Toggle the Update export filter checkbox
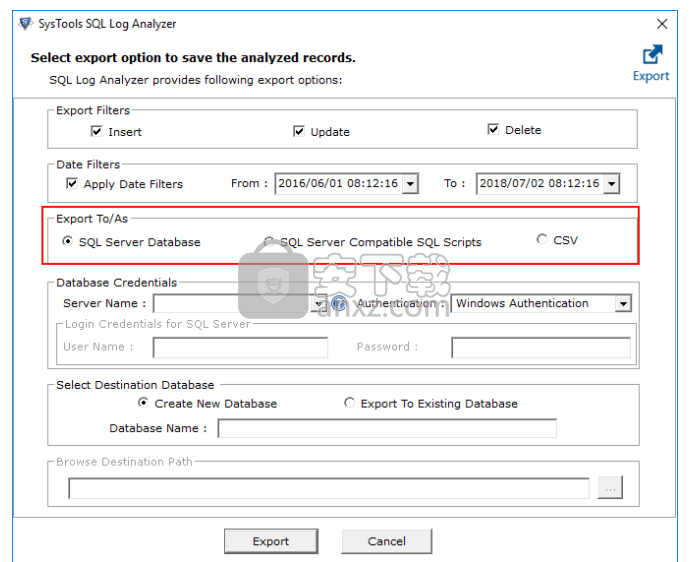The height and width of the screenshot is (562, 693). (299, 131)
